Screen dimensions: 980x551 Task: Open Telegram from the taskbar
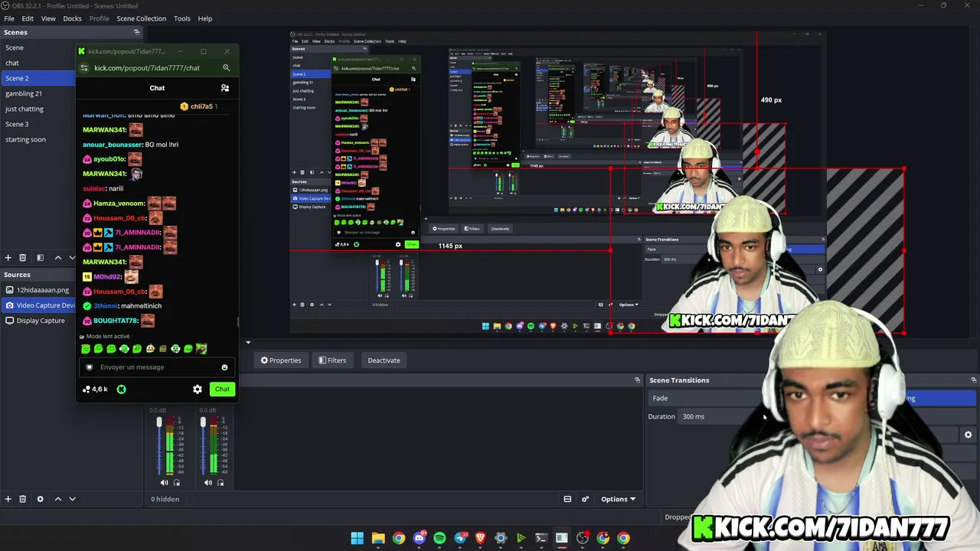tap(460, 538)
